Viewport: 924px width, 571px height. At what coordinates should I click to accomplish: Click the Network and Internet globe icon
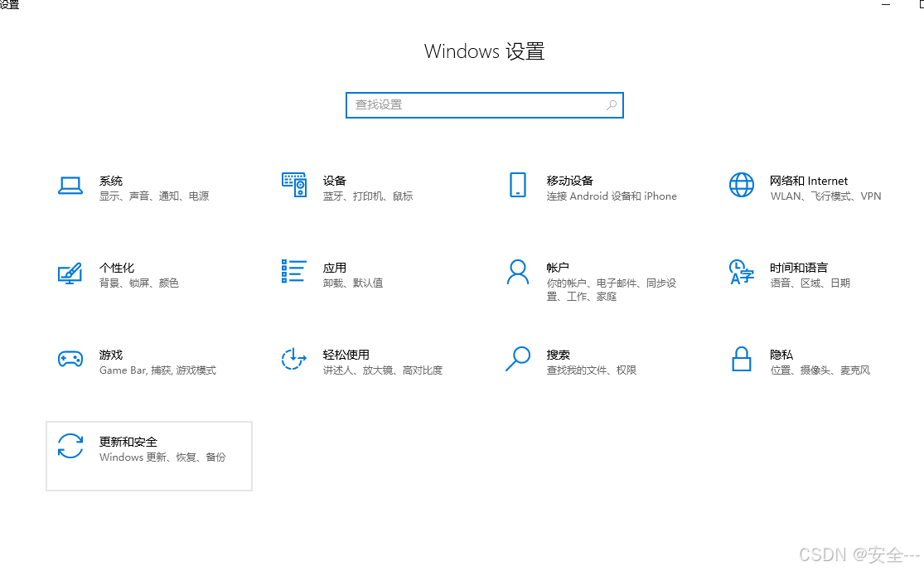(x=742, y=185)
